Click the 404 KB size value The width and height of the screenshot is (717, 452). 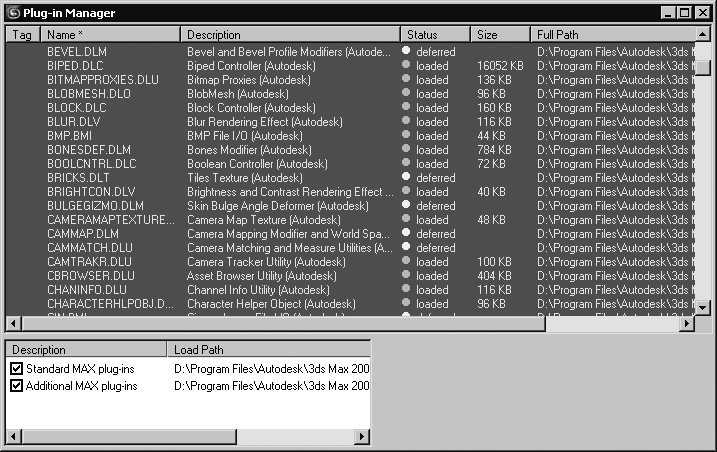point(494,276)
